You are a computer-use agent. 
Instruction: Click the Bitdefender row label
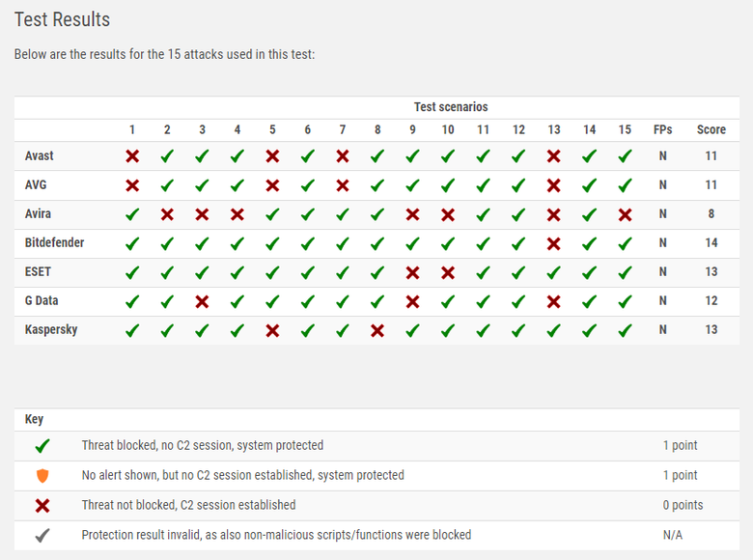coord(54,242)
